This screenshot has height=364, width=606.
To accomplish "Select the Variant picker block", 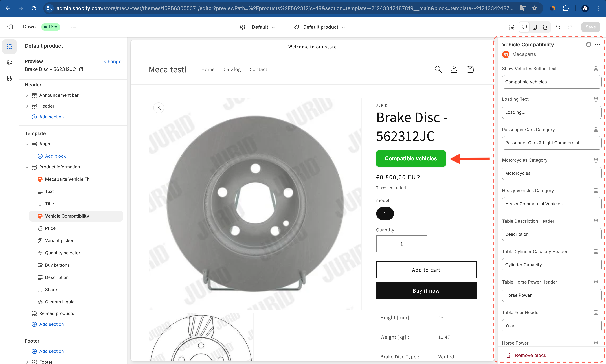I will pyautogui.click(x=76, y=241).
